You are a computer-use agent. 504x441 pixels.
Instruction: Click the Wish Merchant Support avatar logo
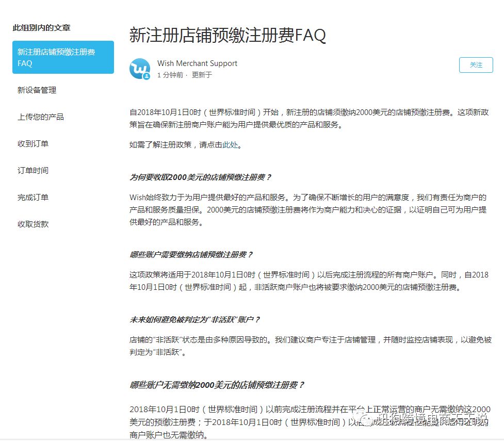(x=139, y=69)
